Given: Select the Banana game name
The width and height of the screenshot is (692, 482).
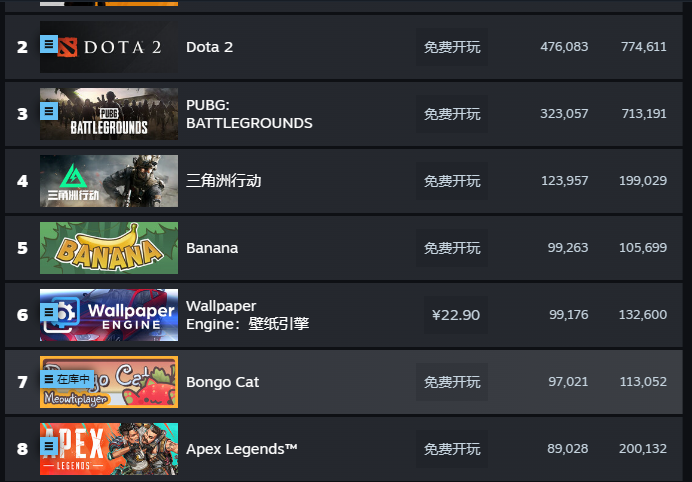Looking at the screenshot, I should 212,248.
